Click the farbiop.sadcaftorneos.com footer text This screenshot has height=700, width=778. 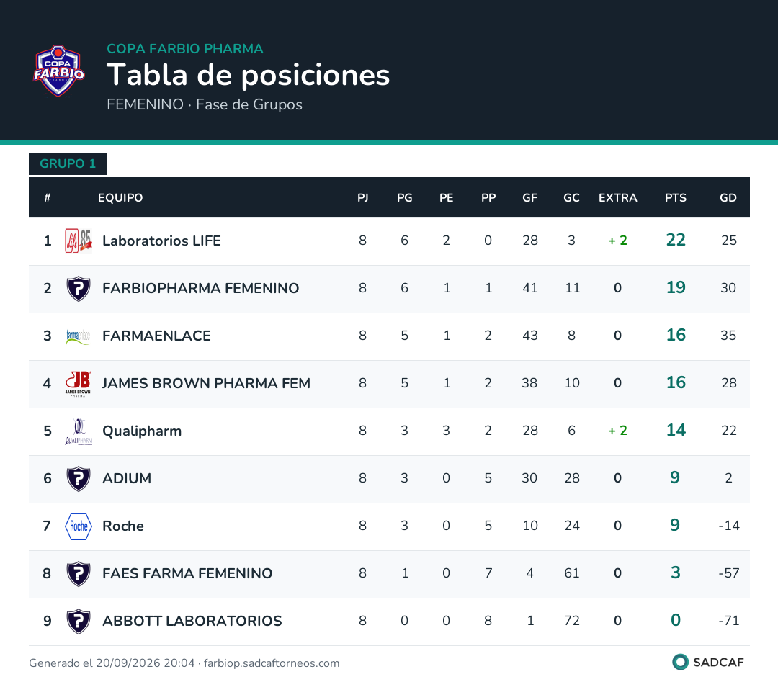(272, 663)
